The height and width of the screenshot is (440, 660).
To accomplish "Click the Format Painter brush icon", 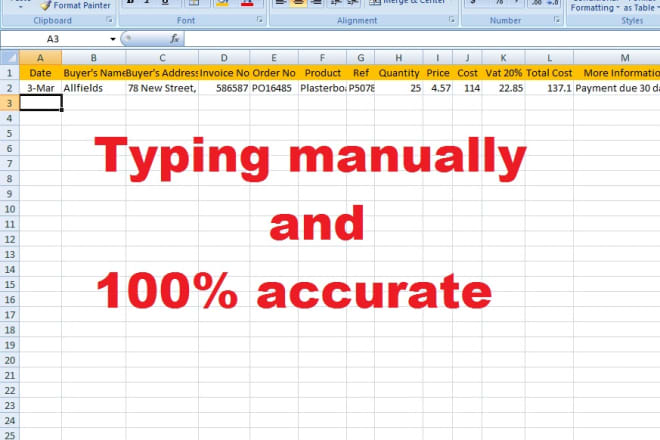I will coord(43,5).
